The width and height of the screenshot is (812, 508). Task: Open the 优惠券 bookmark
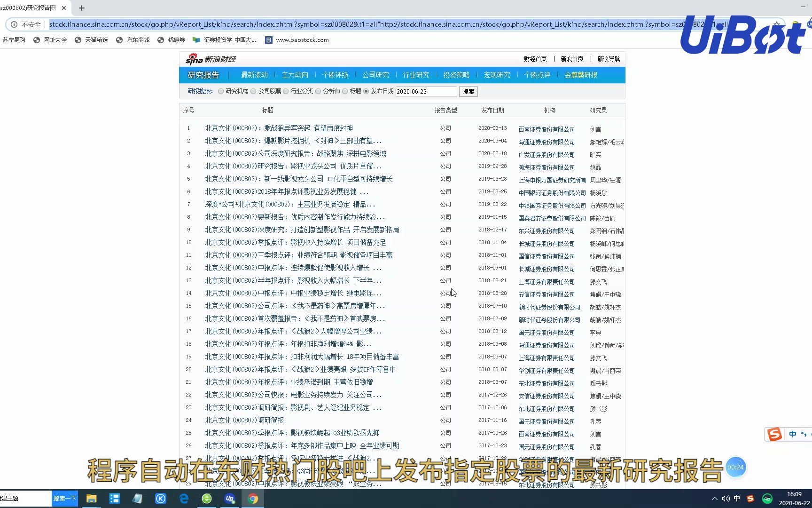(x=171, y=40)
